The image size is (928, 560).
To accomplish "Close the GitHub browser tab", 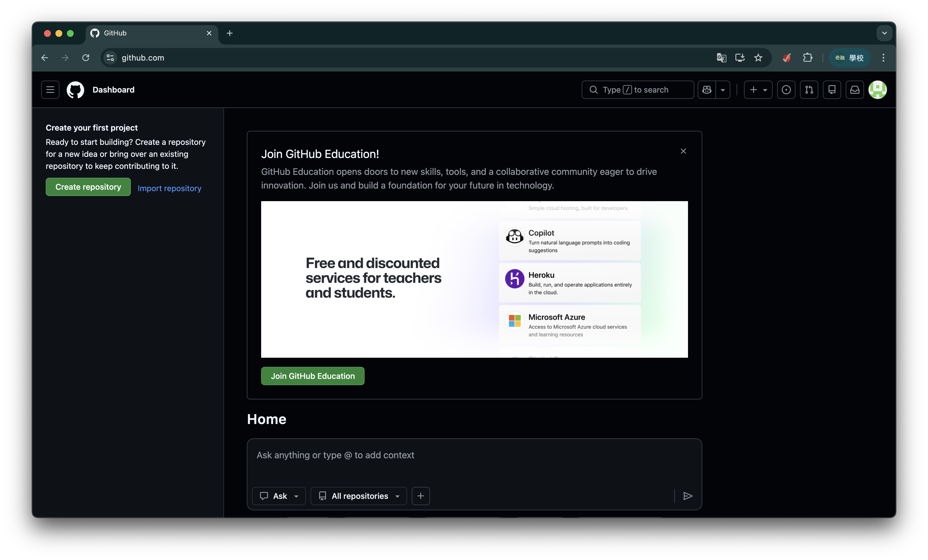I will point(209,33).
